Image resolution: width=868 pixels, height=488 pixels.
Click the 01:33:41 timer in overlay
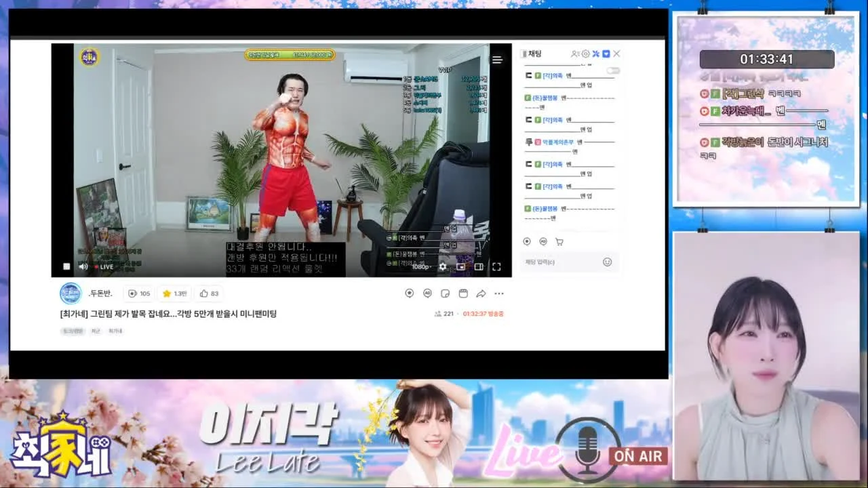[x=767, y=59]
